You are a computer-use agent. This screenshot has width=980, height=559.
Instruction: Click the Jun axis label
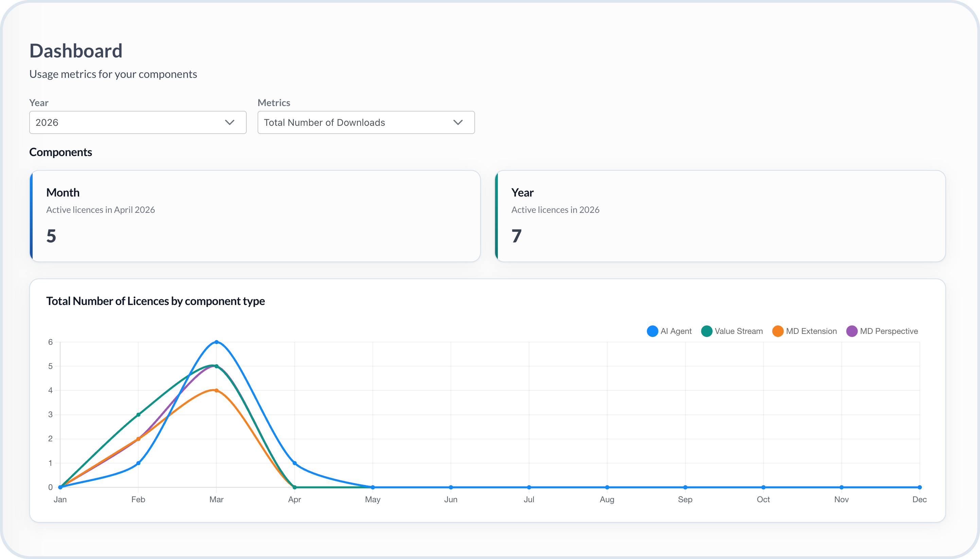(x=451, y=499)
